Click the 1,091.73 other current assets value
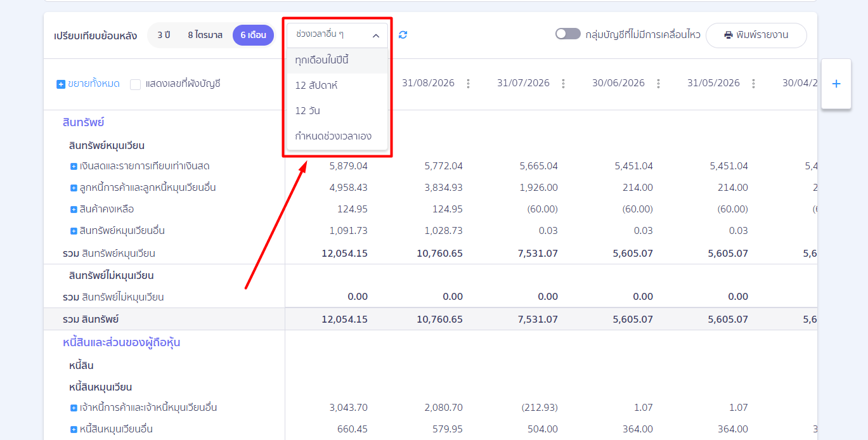 (x=349, y=231)
